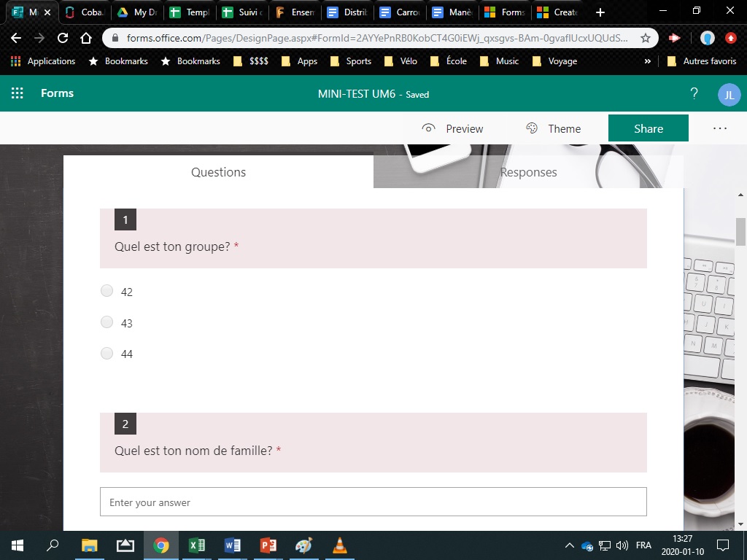Open the JL account avatar
Image resolution: width=747 pixels, height=560 pixels.
click(729, 95)
